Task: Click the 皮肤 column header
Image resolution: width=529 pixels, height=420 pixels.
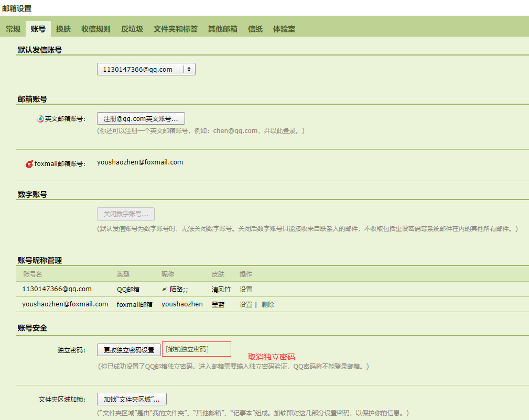Action: tap(218, 274)
